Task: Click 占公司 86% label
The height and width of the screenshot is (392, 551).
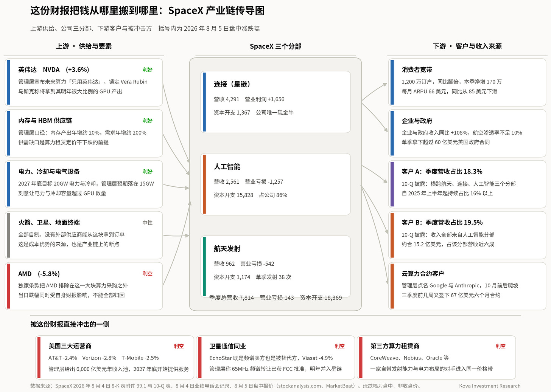Action: (273, 195)
